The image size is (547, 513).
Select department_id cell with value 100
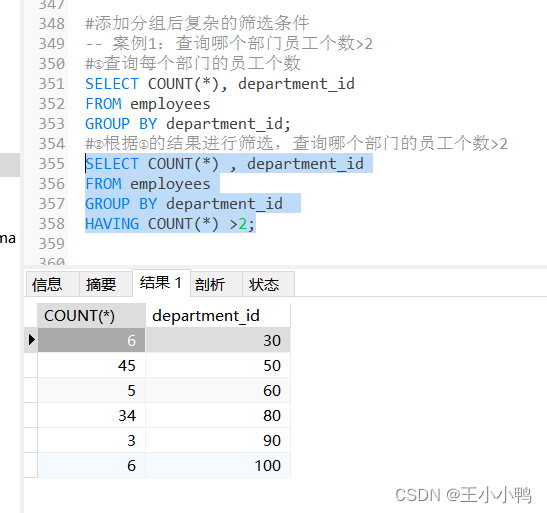(x=218, y=466)
